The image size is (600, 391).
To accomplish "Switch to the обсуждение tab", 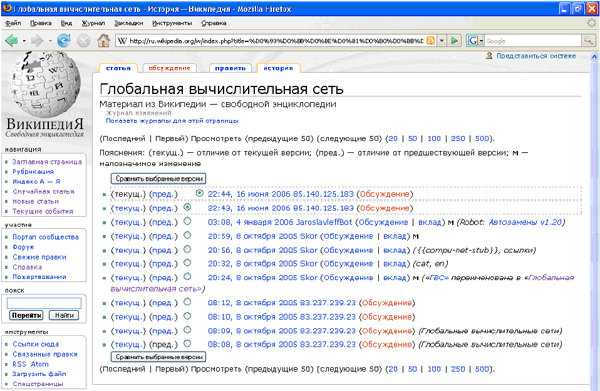I will [x=170, y=68].
